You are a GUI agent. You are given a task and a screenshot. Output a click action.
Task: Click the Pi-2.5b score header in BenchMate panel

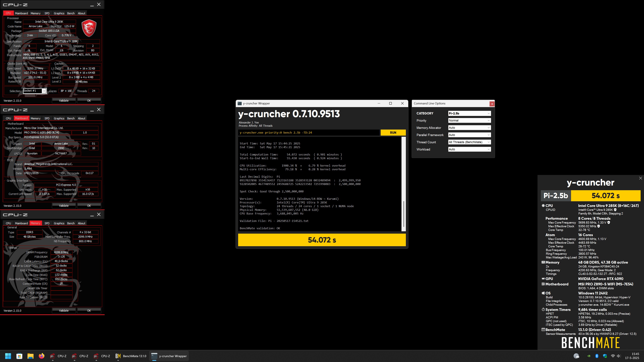(x=556, y=196)
